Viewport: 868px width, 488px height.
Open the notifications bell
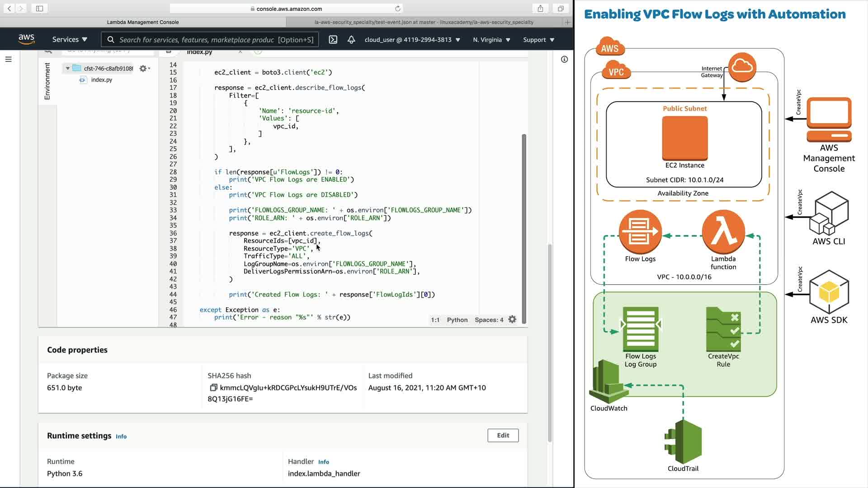(x=351, y=40)
